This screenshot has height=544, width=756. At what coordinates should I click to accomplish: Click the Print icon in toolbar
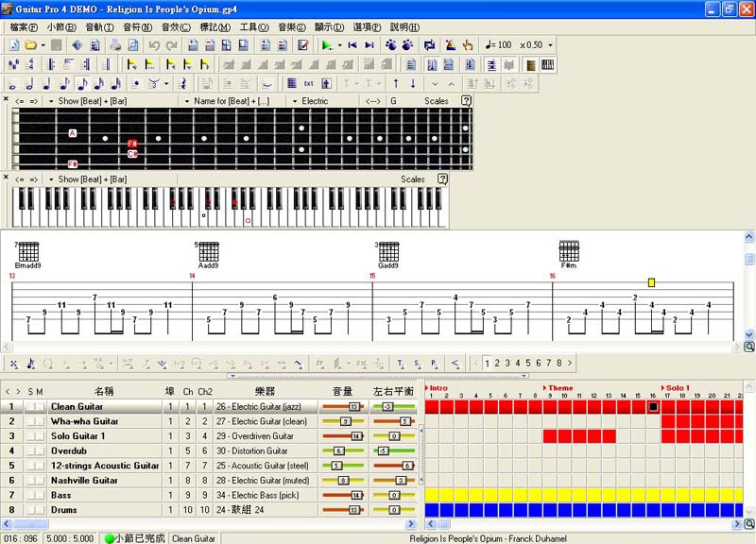(x=115, y=45)
